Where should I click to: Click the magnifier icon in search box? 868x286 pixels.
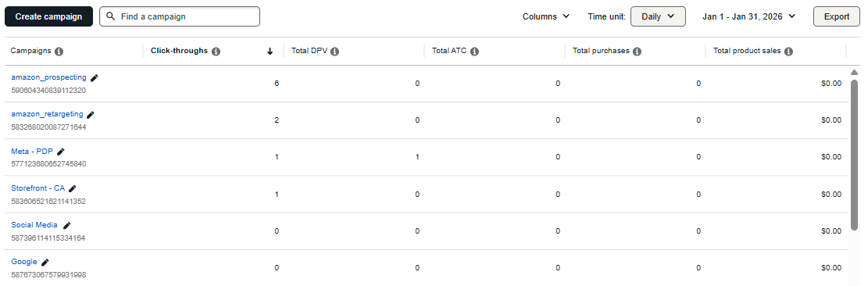[x=111, y=16]
